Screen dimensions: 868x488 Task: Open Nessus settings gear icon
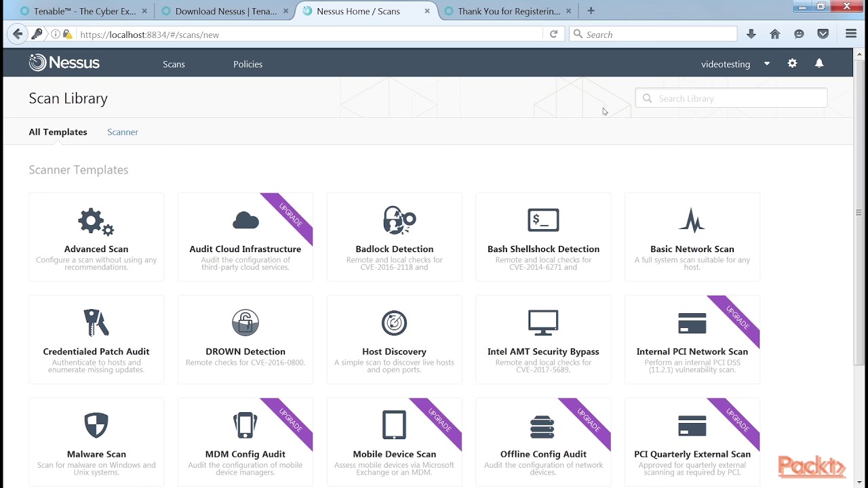tap(792, 63)
